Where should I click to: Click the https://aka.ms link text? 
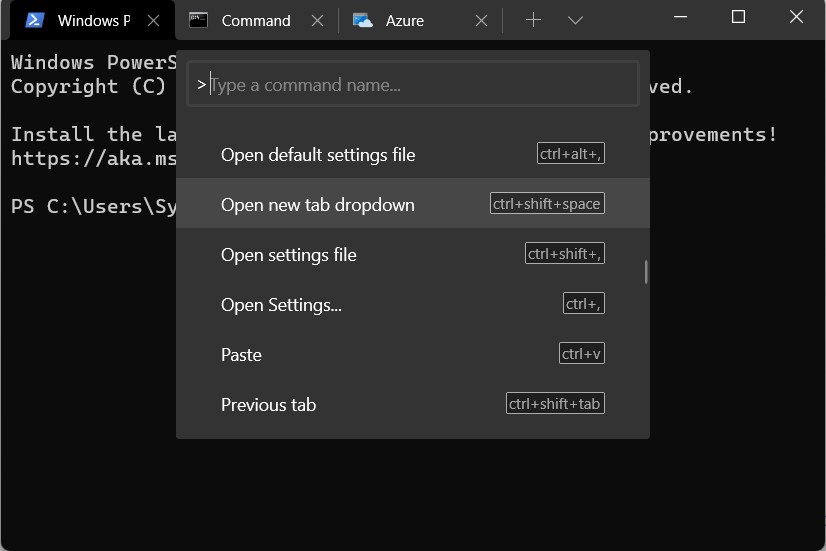(x=94, y=158)
